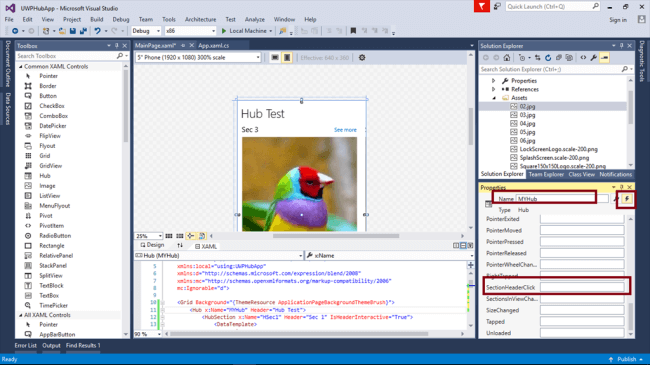The width and height of the screenshot is (650, 365).
Task: Open designer settings gear icon
Action: click(362, 58)
